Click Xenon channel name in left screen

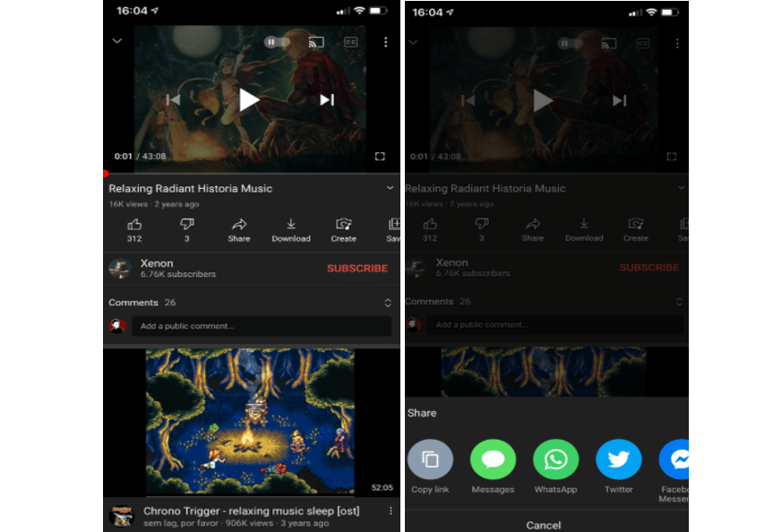pos(157,263)
